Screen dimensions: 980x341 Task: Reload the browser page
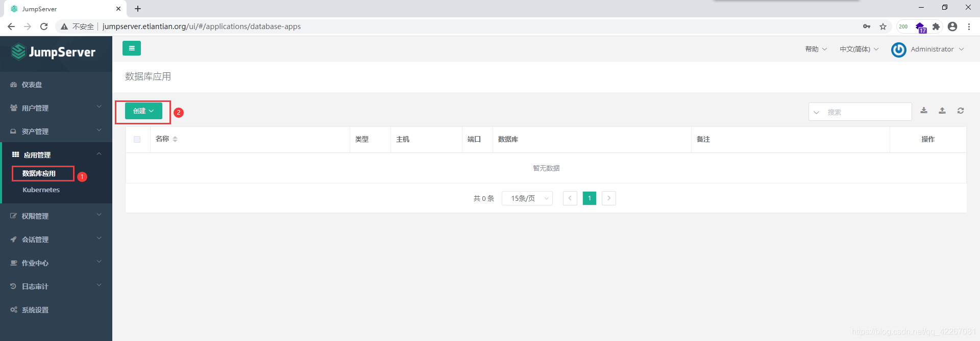44,27
